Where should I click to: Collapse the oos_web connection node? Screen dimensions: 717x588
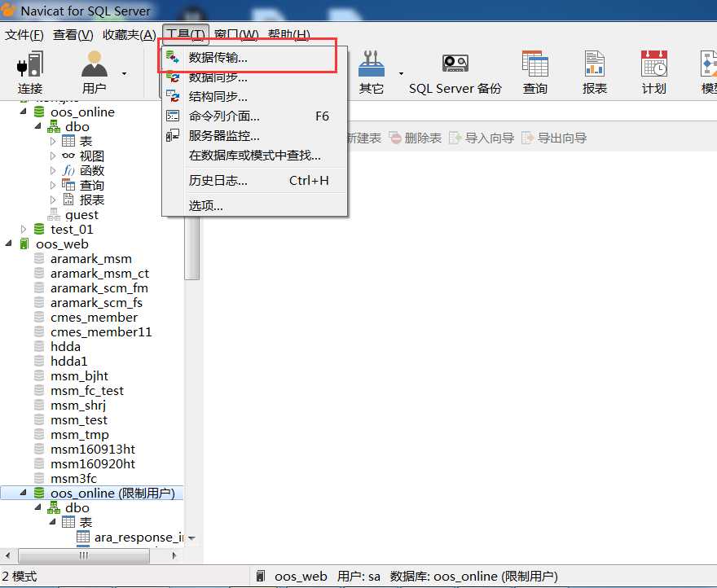tap(9, 244)
